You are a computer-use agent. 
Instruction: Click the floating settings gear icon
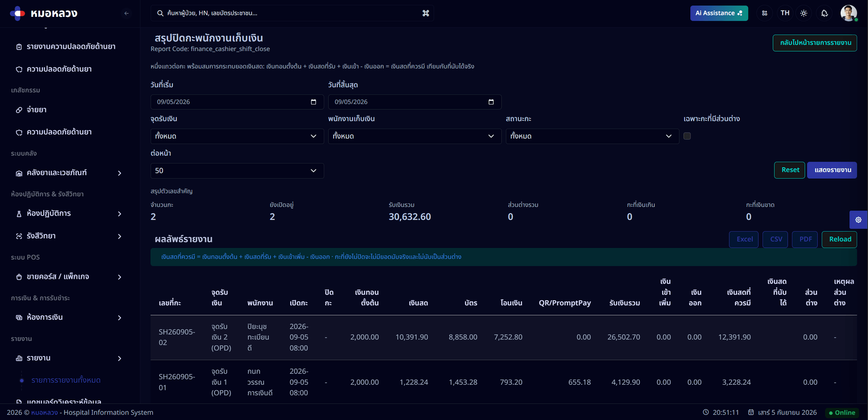(x=858, y=220)
